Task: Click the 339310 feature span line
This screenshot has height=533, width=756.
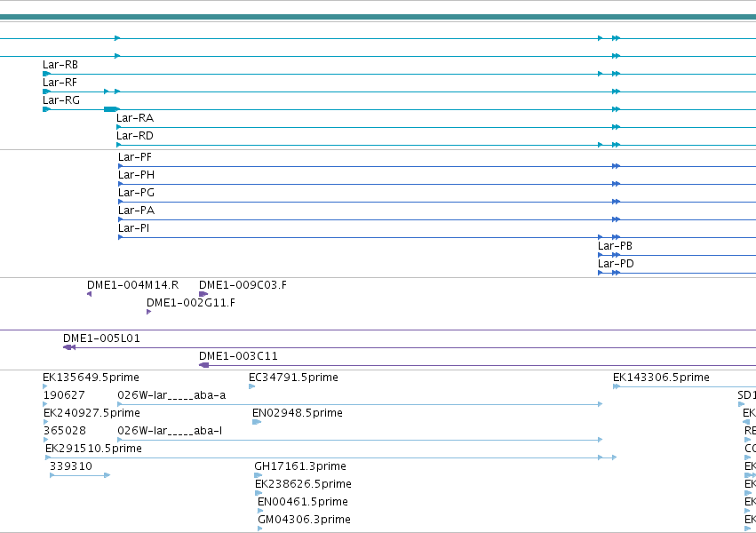Action: [80, 475]
